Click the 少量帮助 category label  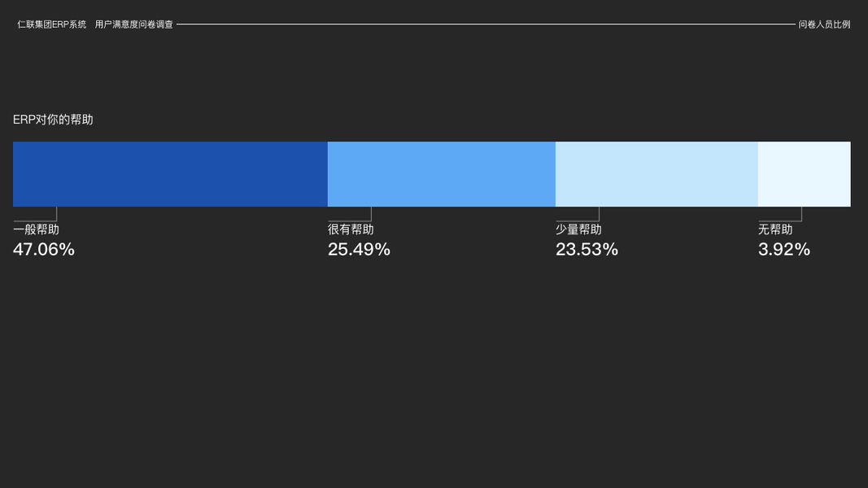(578, 230)
